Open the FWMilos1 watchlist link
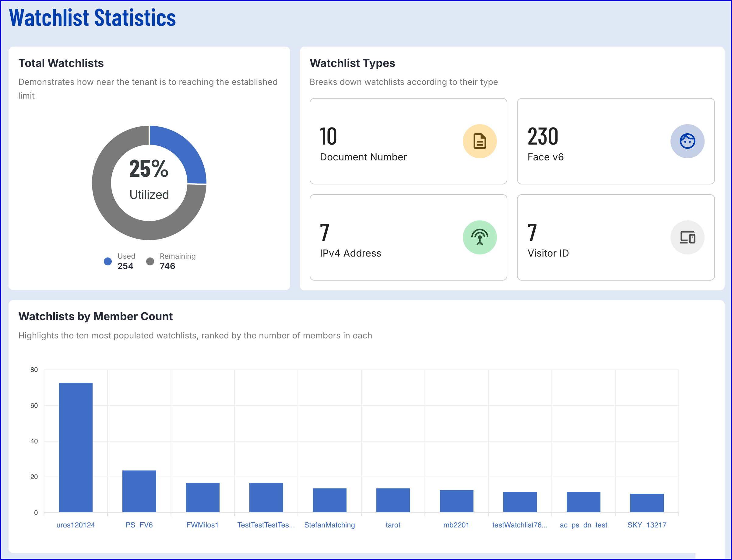The height and width of the screenshot is (560, 732). coord(202,525)
